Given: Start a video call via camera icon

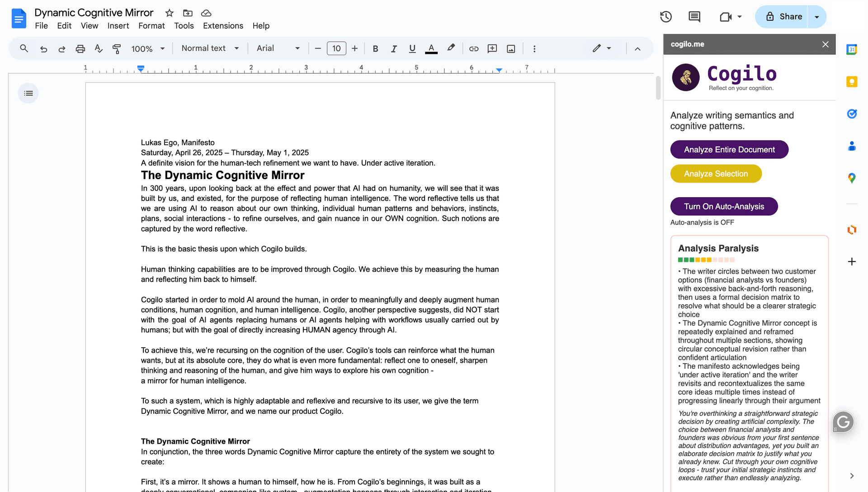Looking at the screenshot, I should [x=726, y=17].
